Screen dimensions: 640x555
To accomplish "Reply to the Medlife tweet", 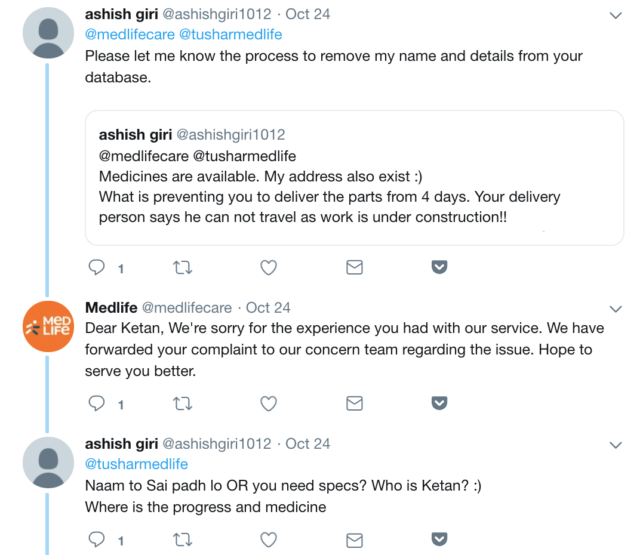I will click(x=97, y=404).
